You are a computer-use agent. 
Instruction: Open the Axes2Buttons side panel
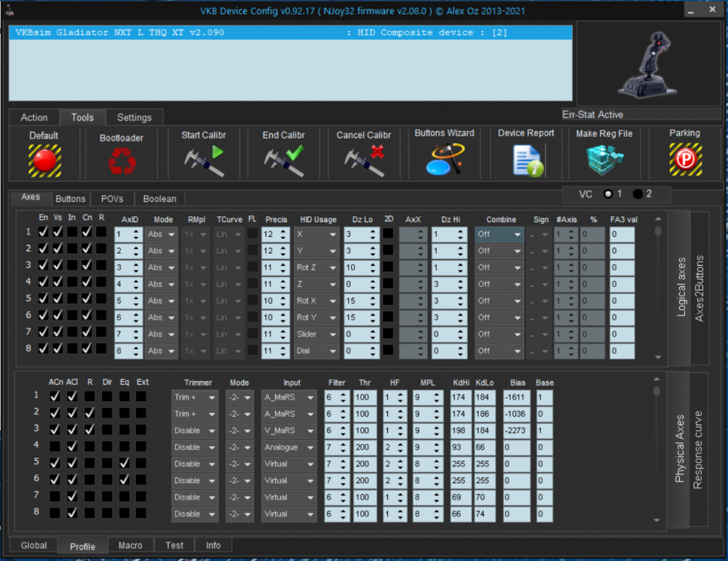tap(700, 289)
